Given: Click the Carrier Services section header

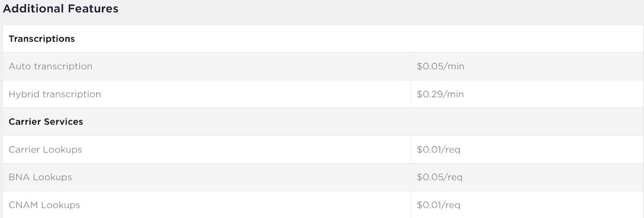Looking at the screenshot, I should [46, 122].
